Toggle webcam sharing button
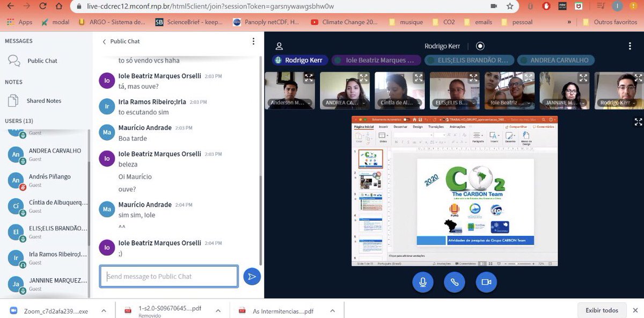The height and width of the screenshot is (318, 644). 486,281
